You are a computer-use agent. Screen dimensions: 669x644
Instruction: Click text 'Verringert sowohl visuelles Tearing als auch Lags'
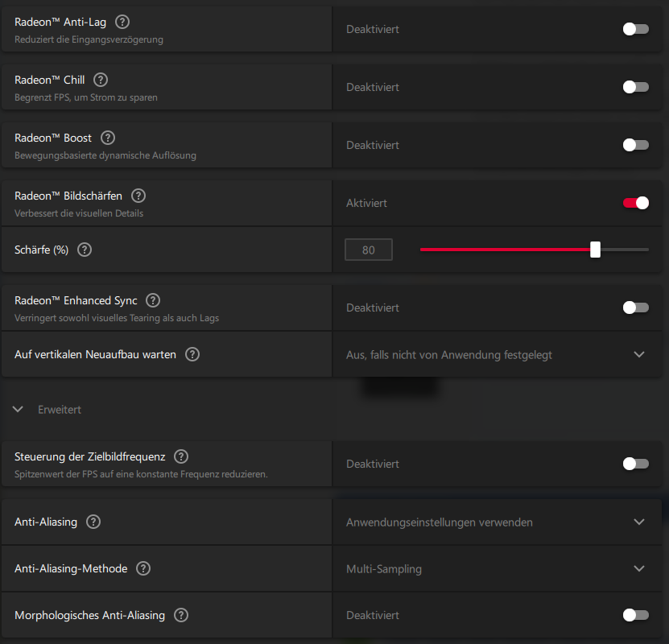tap(117, 318)
